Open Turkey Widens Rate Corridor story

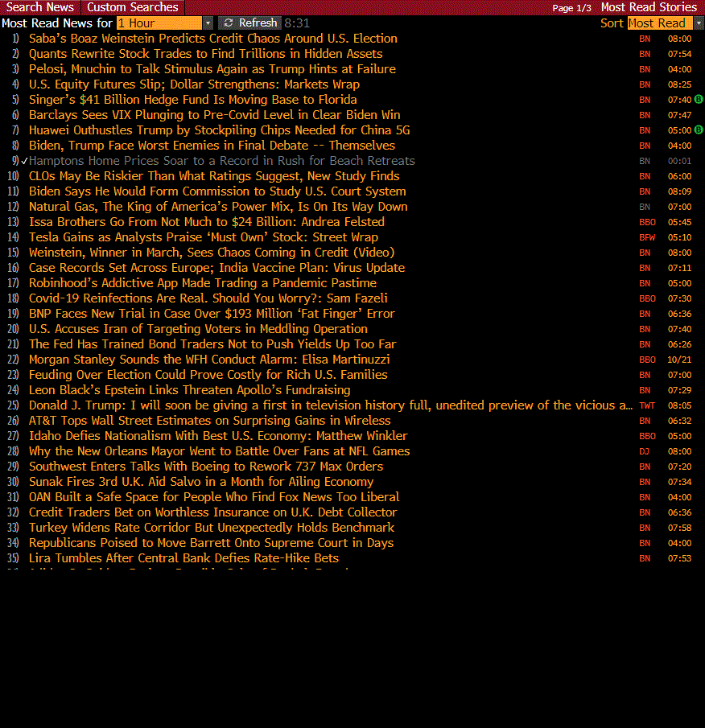click(x=212, y=529)
